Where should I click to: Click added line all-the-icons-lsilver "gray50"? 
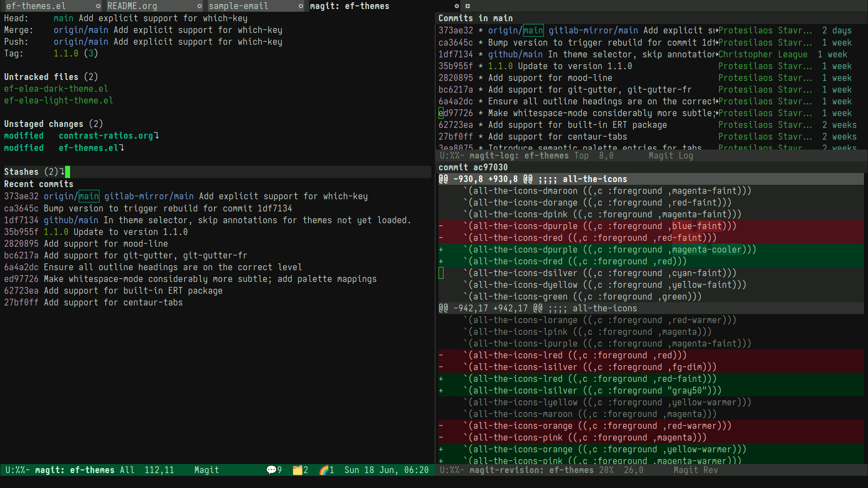click(651, 390)
